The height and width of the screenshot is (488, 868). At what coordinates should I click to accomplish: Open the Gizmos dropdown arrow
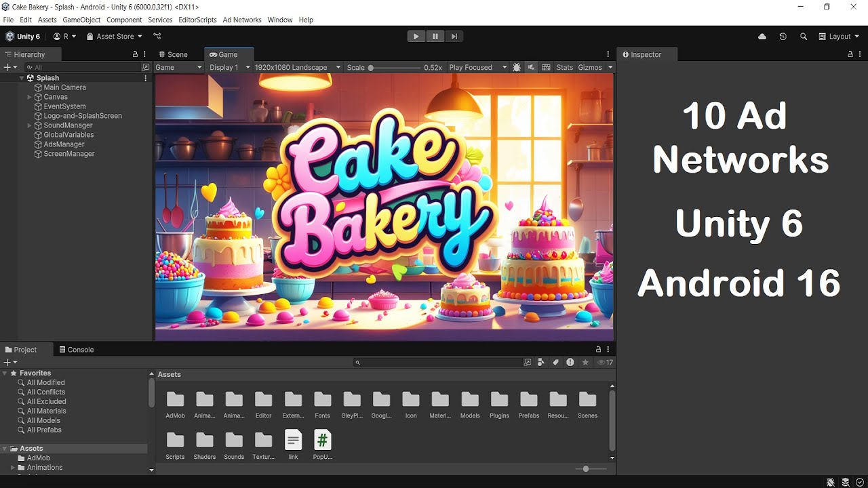[610, 67]
